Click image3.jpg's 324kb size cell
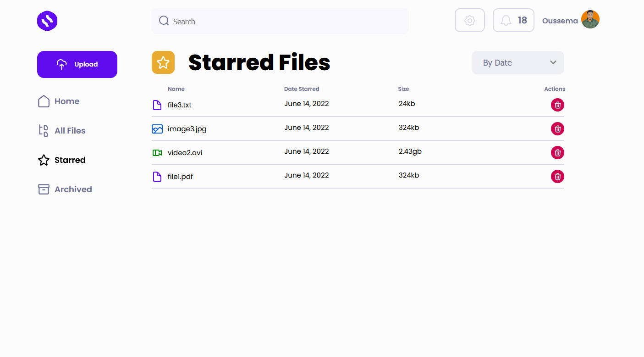The image size is (644, 357). (x=409, y=128)
